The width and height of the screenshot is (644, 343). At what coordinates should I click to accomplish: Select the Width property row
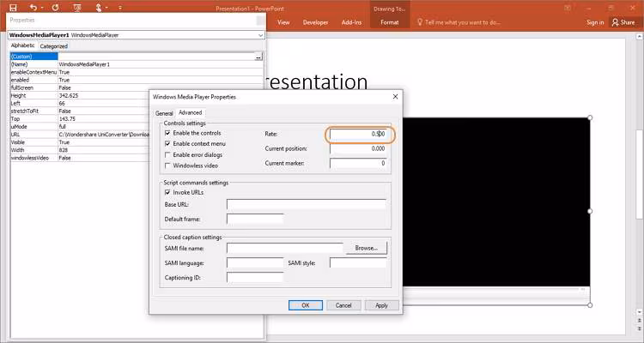(x=80, y=150)
